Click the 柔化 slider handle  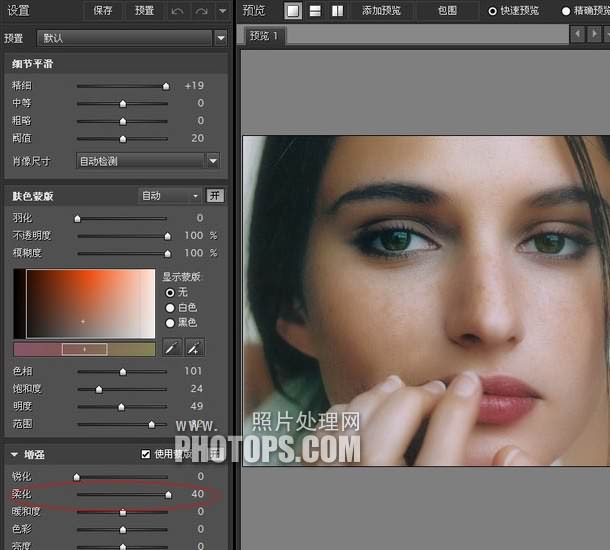coord(168,495)
